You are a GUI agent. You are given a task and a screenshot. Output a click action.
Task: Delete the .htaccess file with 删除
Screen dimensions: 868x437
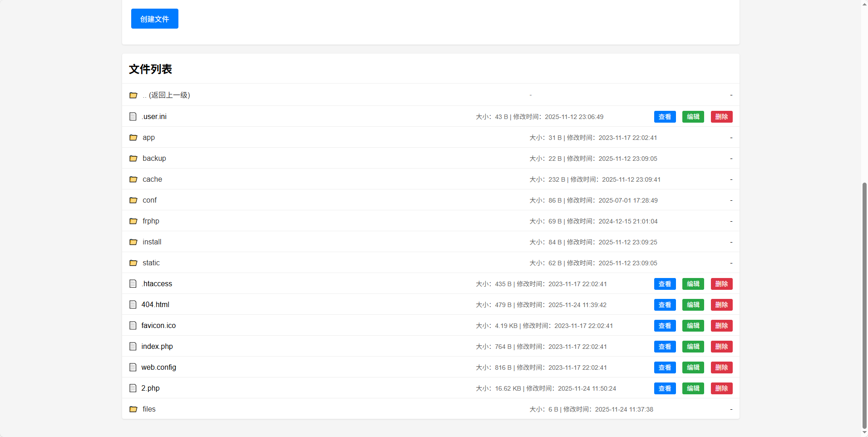(721, 284)
